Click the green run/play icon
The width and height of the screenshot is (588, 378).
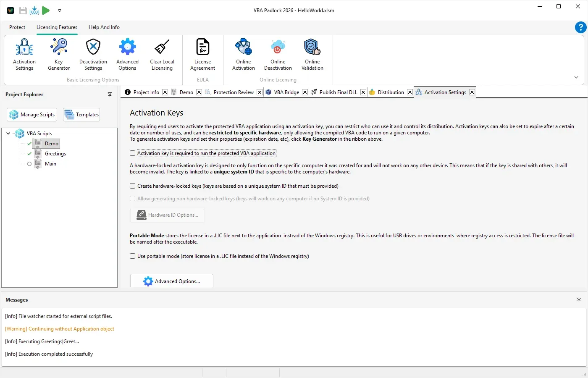coord(46,10)
